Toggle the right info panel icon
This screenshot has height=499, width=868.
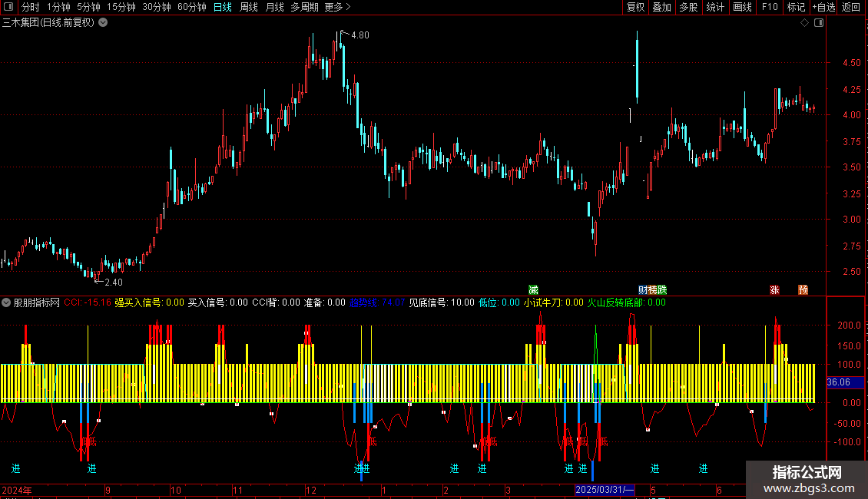click(x=819, y=23)
